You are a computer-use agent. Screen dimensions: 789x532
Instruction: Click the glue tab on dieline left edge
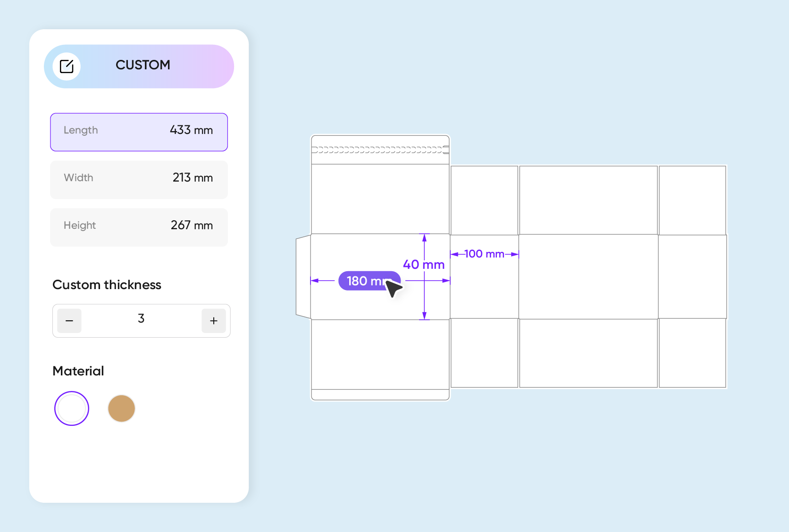tap(303, 277)
